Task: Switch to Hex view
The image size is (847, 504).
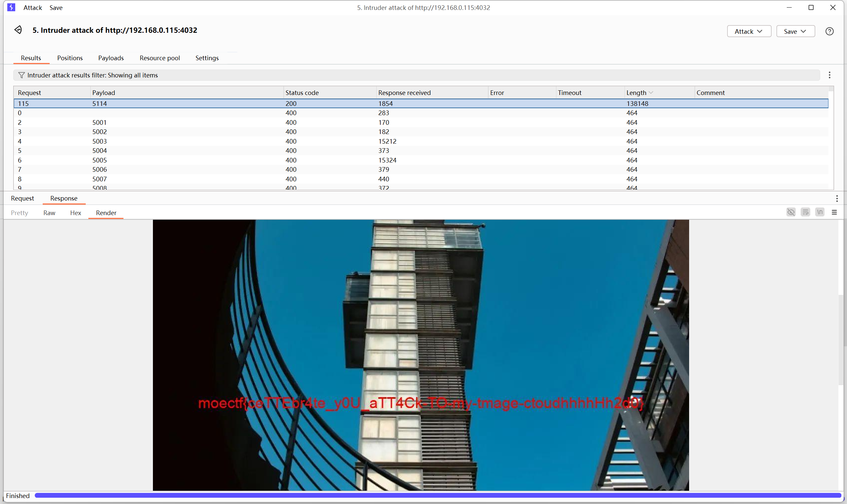Action: pos(75,212)
